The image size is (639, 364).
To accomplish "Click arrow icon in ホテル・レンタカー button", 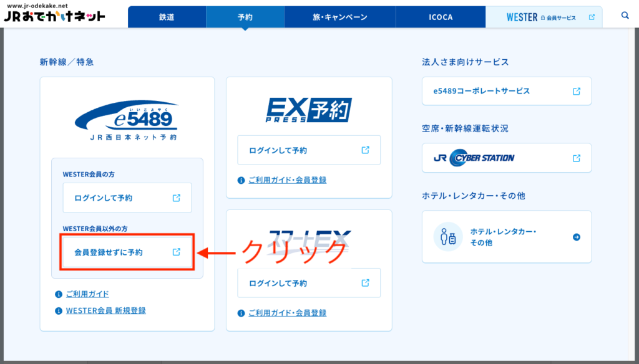I will (577, 237).
